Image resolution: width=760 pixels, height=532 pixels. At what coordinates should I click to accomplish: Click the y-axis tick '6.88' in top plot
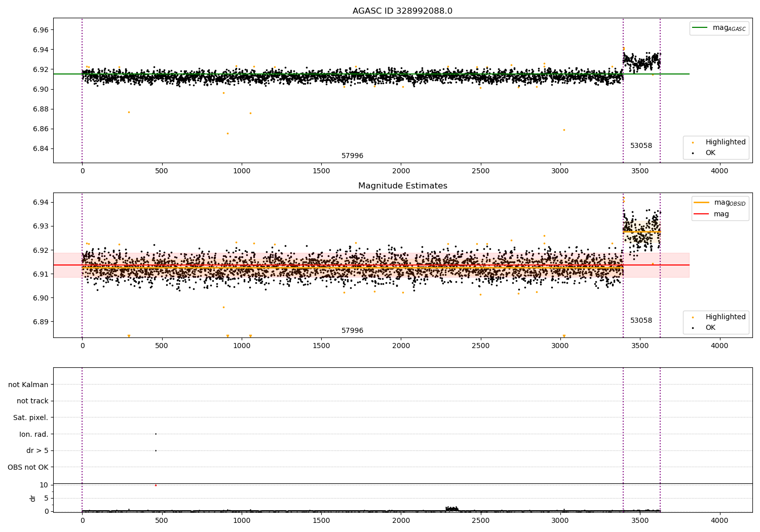(40, 109)
